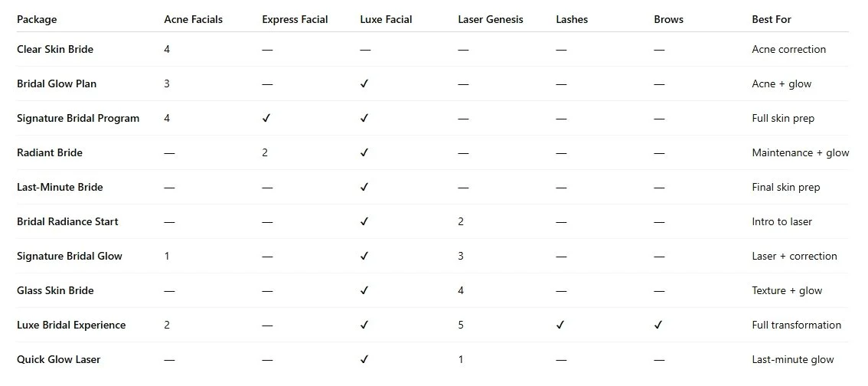
Task: Click the 'Full transformation' Best For cell
Action: click(x=796, y=325)
